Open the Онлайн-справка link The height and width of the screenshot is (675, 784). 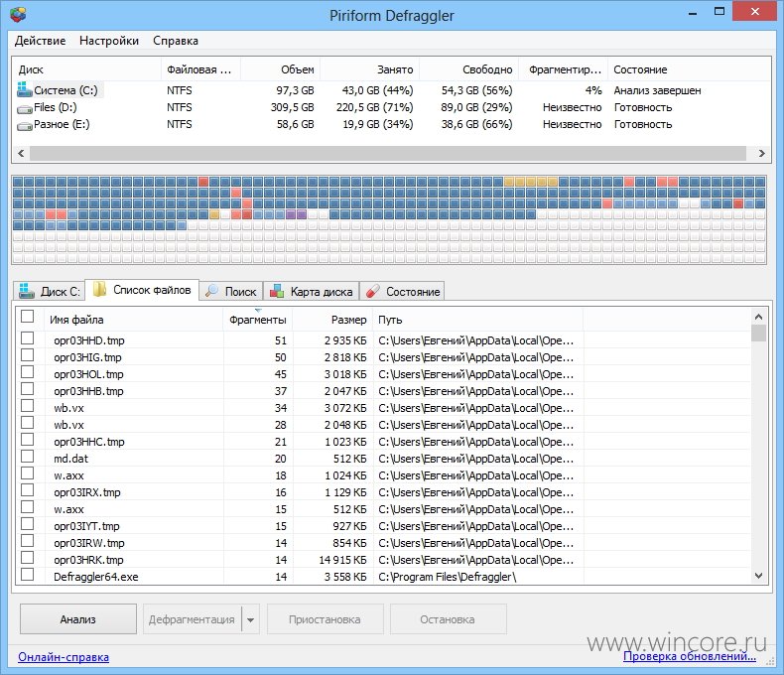tap(64, 657)
